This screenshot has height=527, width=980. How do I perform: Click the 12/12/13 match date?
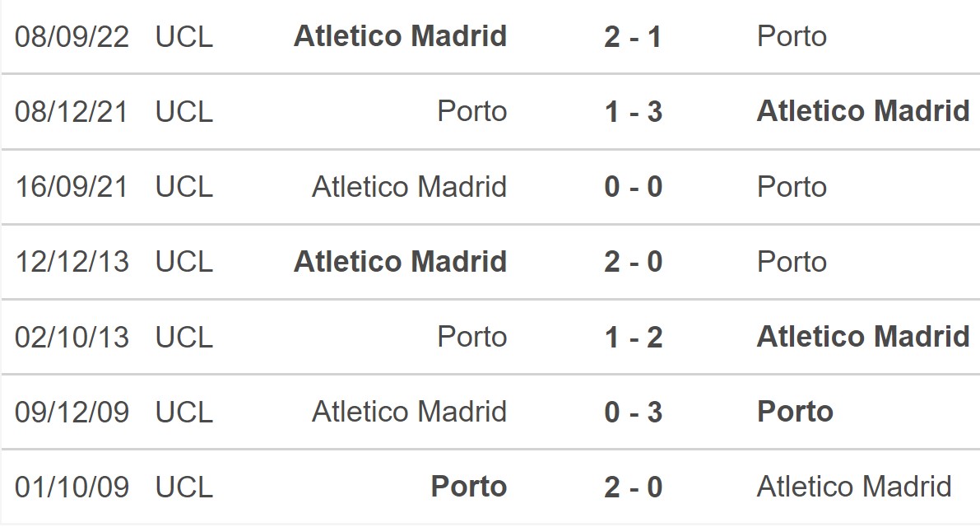click(72, 262)
